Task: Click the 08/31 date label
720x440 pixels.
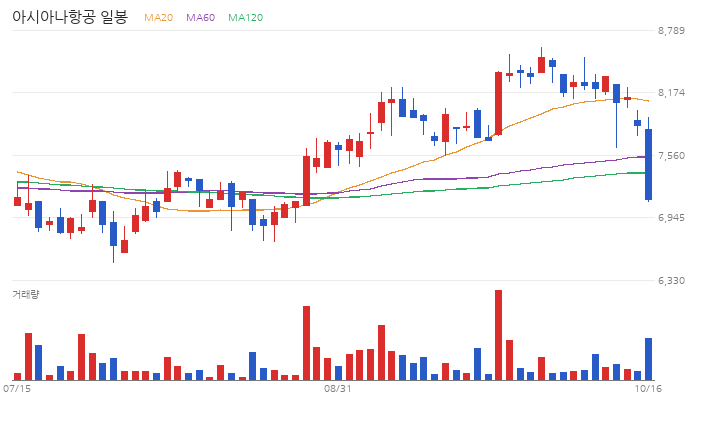Action: [x=338, y=389]
